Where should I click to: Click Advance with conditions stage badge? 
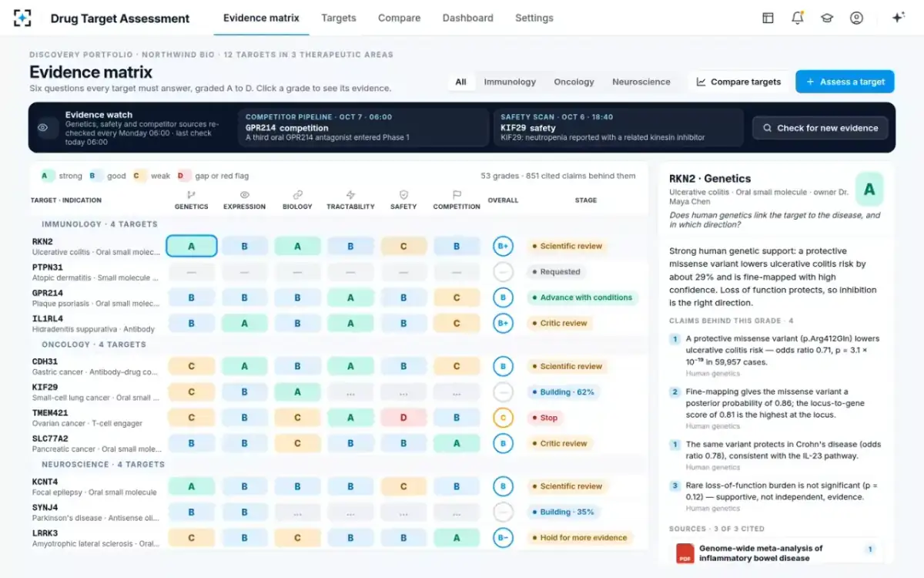pyautogui.click(x=582, y=297)
